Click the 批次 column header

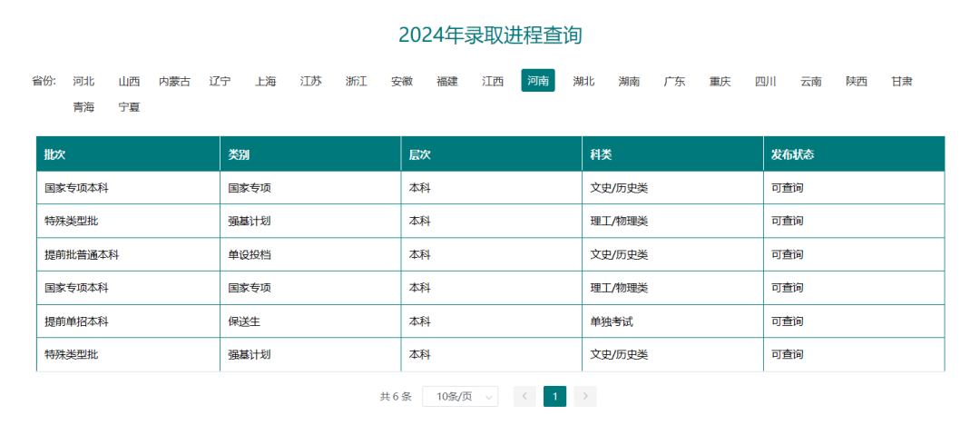click(54, 154)
